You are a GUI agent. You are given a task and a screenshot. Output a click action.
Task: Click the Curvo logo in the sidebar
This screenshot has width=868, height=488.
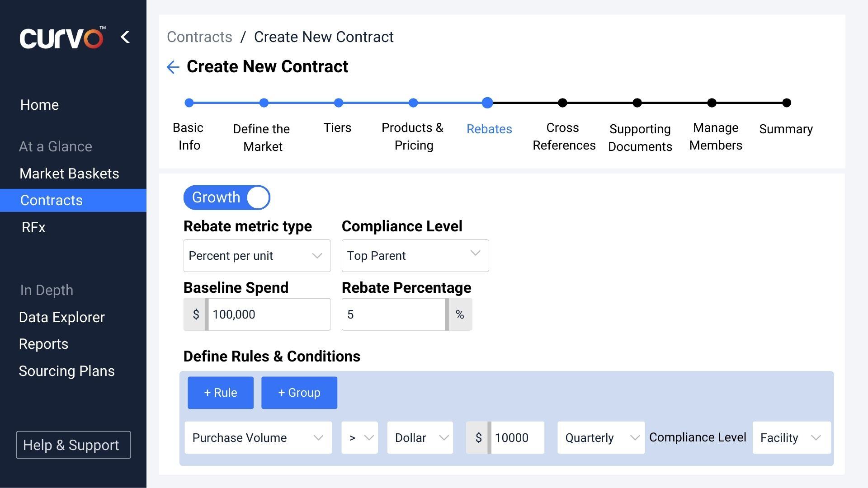point(61,38)
